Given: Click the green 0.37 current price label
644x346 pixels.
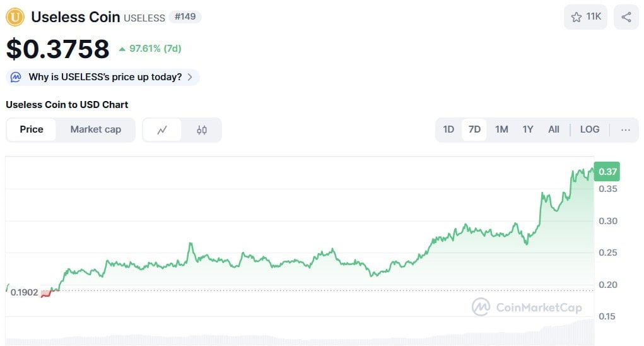Looking at the screenshot, I should point(607,171).
